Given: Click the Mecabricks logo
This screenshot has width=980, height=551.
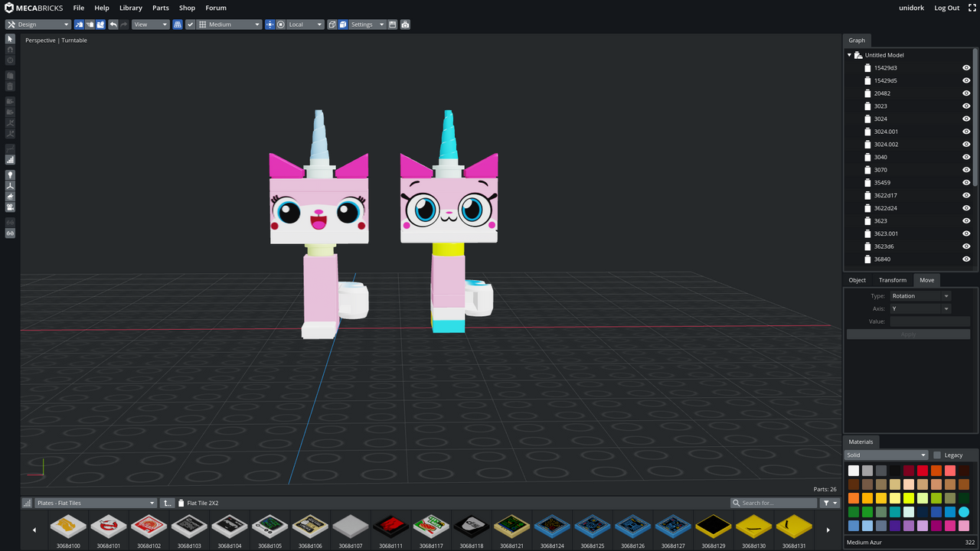Looking at the screenshot, I should pyautogui.click(x=34, y=8).
